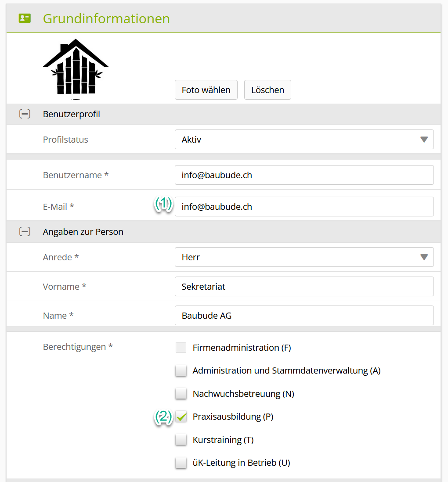The width and height of the screenshot is (448, 482).
Task: Open the Anrede dropdown
Action: click(x=304, y=257)
